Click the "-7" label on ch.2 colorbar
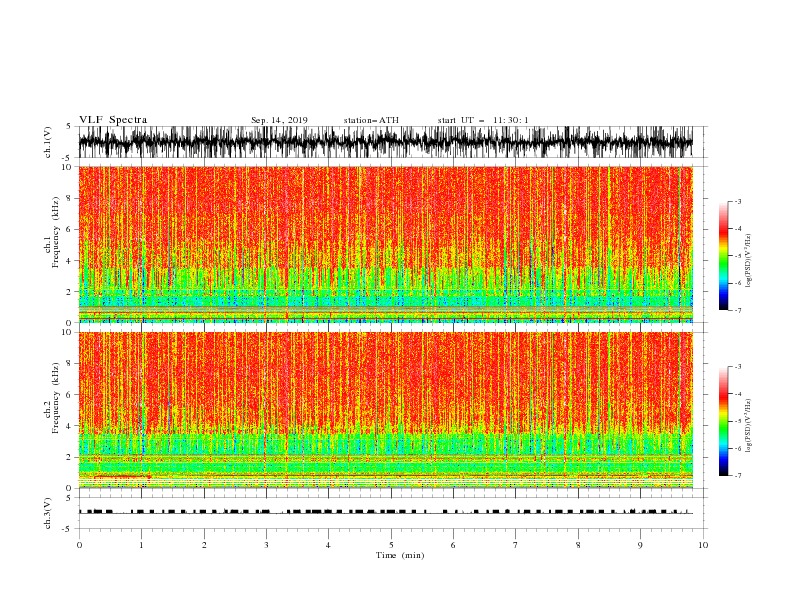The width and height of the screenshot is (792, 612). point(738,475)
